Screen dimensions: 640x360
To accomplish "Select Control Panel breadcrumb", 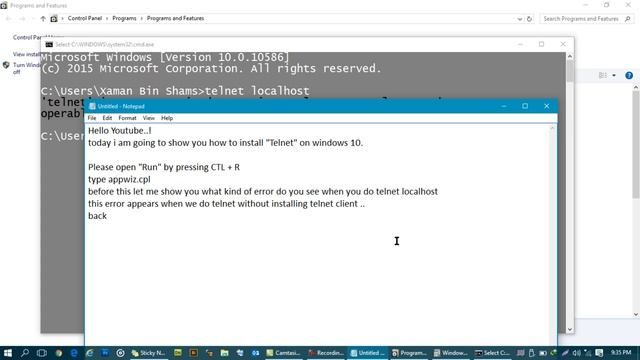I will click(85, 18).
